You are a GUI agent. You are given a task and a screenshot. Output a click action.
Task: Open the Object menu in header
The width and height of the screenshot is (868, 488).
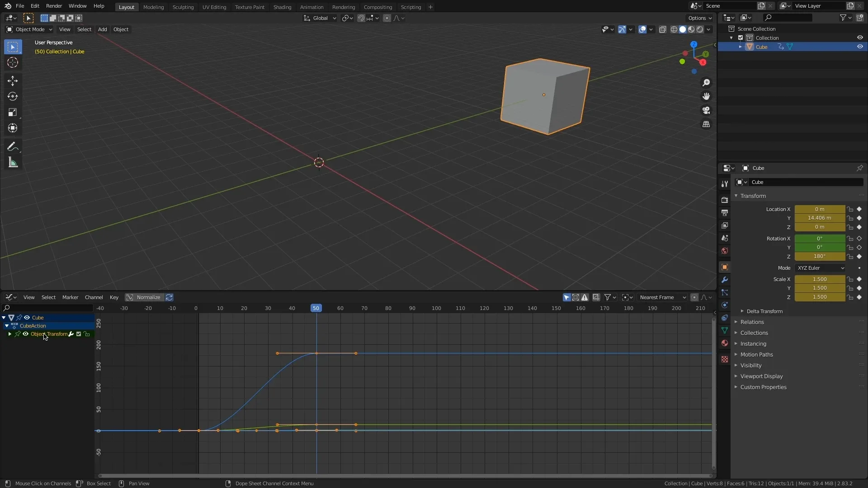coord(120,28)
